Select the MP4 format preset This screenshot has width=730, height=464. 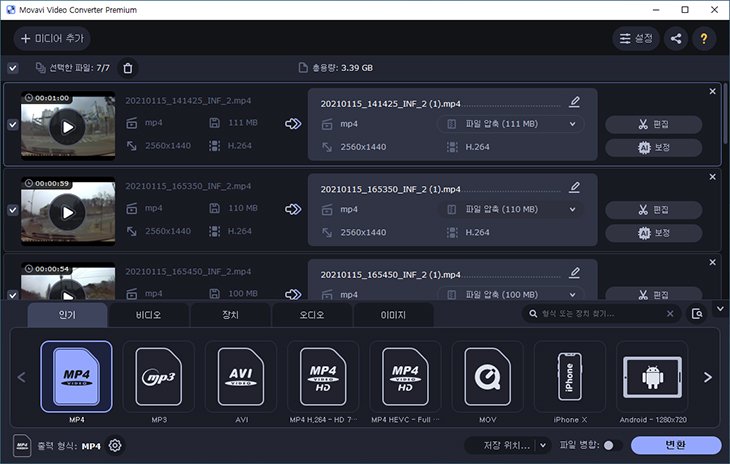(77, 377)
